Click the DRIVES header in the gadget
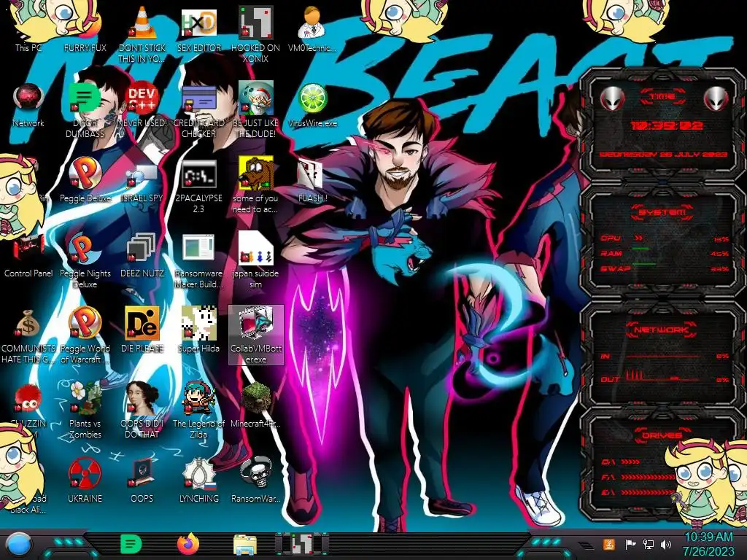This screenshot has height=560, width=747. 662,435
